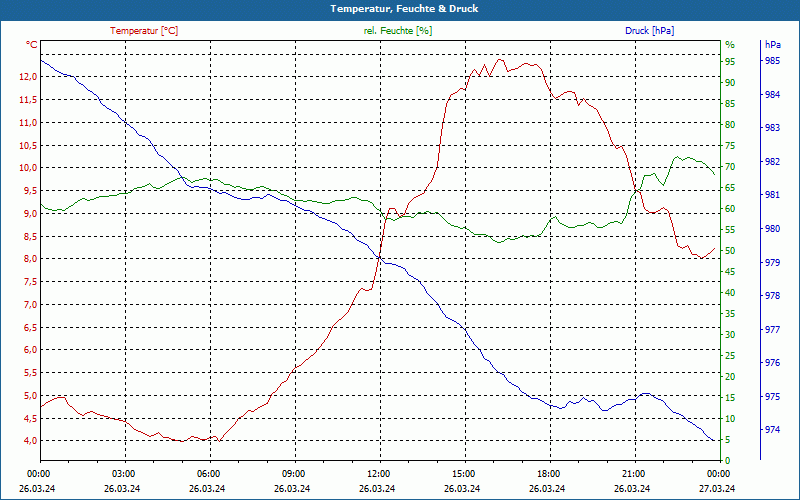Click the '11,0' temperature axis value
This screenshot has width=800, height=500.
click(x=28, y=122)
